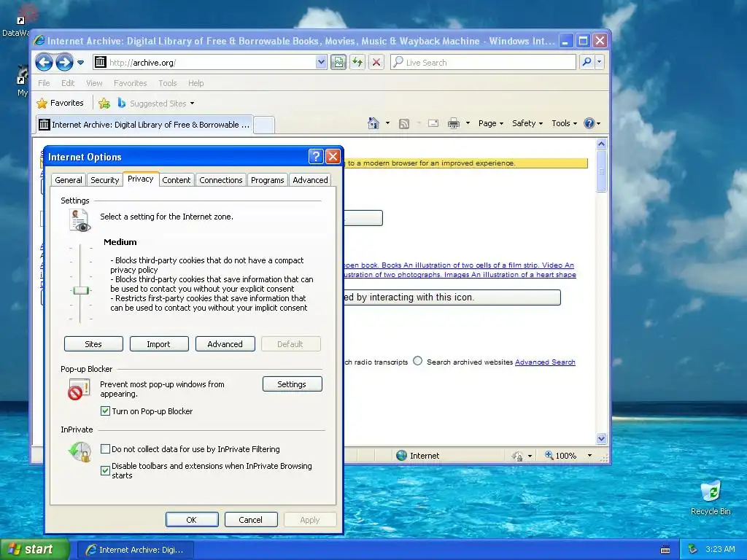The image size is (747, 560).
Task: Click the Favorites star button
Action: pos(61,103)
